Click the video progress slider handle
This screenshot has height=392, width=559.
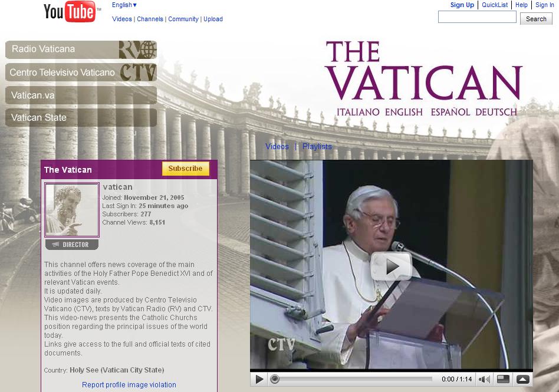click(x=275, y=379)
